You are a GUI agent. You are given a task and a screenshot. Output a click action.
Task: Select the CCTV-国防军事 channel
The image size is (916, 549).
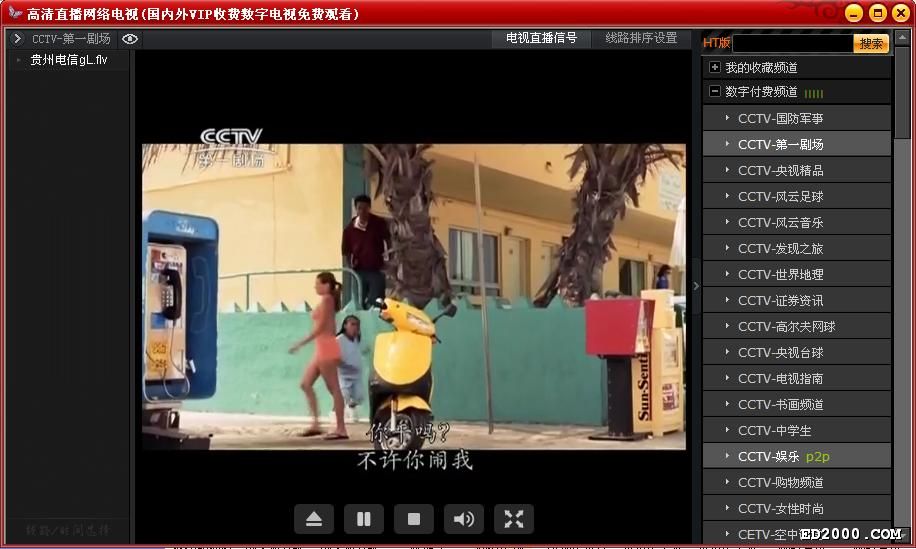797,119
